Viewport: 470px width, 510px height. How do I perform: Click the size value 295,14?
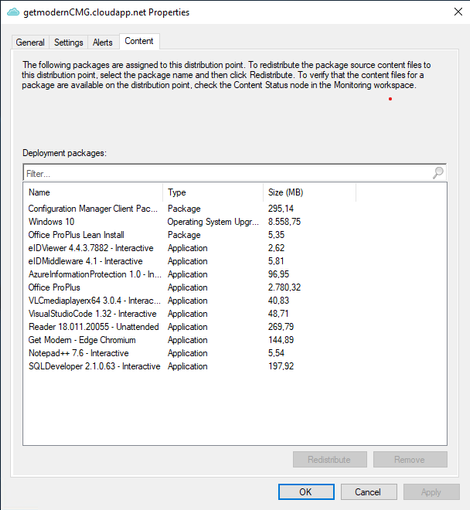coord(281,209)
